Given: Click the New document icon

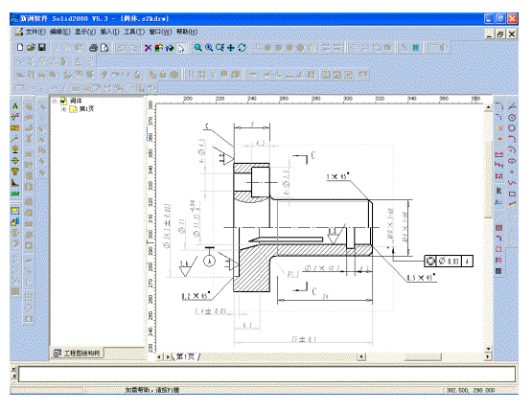Looking at the screenshot, I should tap(20, 48).
